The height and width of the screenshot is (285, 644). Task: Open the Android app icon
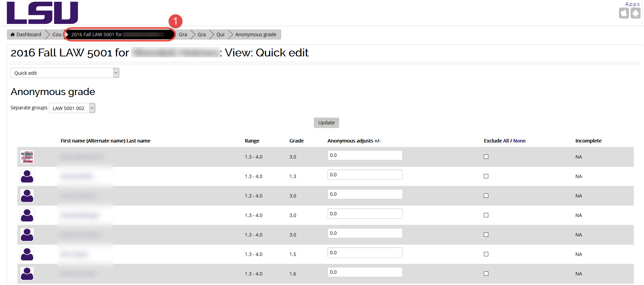pyautogui.click(x=635, y=13)
